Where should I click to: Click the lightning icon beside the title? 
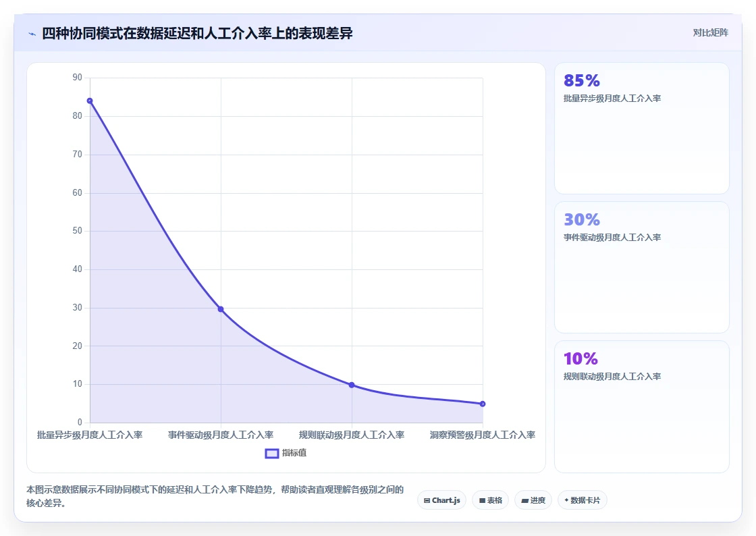tap(32, 34)
